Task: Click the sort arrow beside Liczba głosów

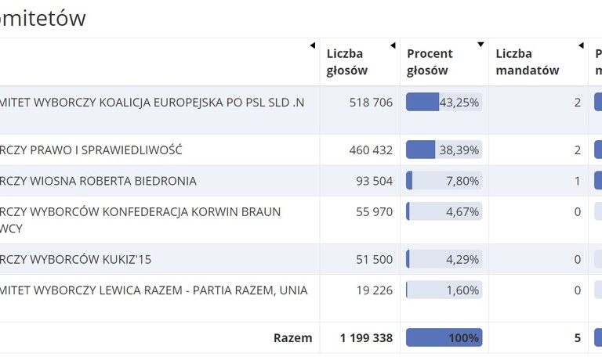Action: point(392,45)
